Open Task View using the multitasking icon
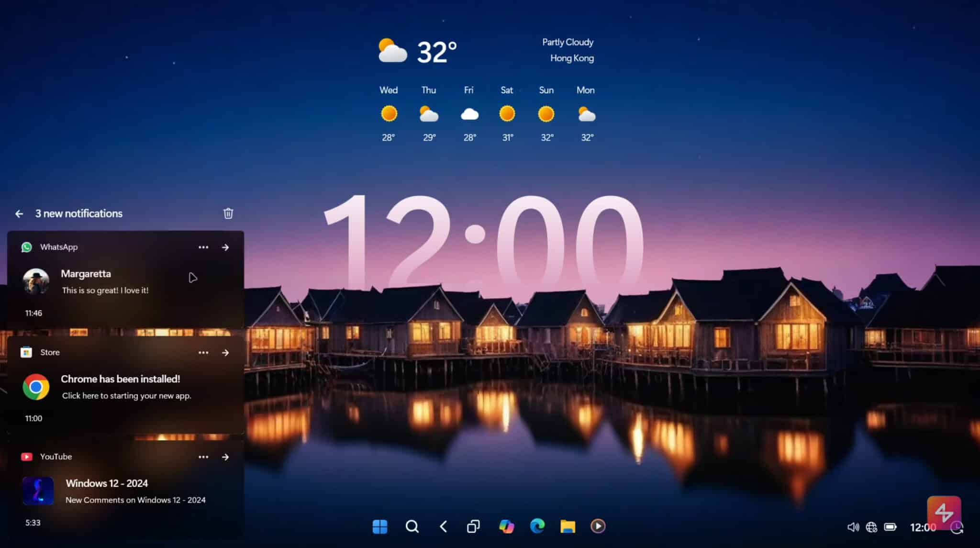The height and width of the screenshot is (548, 980). (x=474, y=526)
